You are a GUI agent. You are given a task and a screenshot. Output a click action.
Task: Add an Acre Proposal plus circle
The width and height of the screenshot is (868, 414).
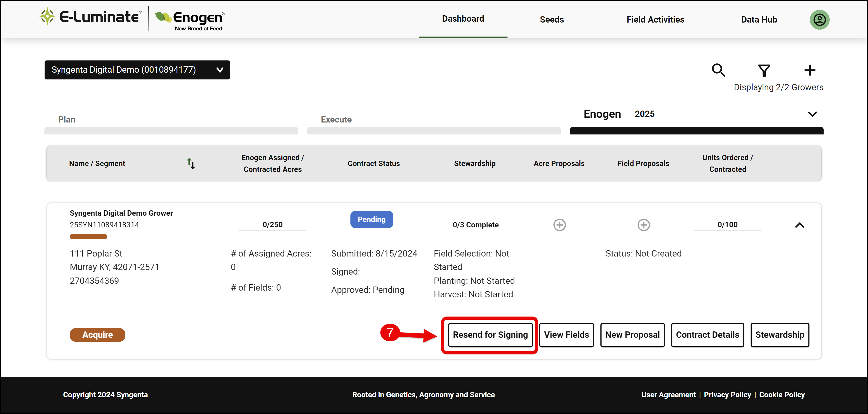point(559,225)
